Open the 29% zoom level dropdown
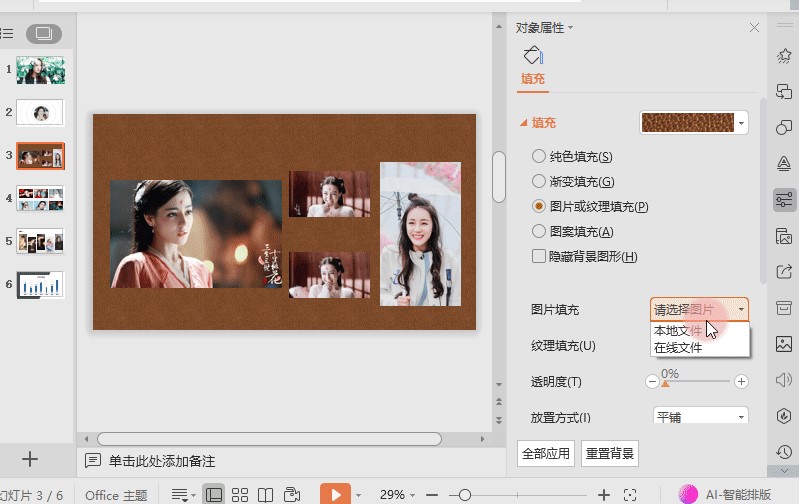The height and width of the screenshot is (504, 800). [x=397, y=495]
